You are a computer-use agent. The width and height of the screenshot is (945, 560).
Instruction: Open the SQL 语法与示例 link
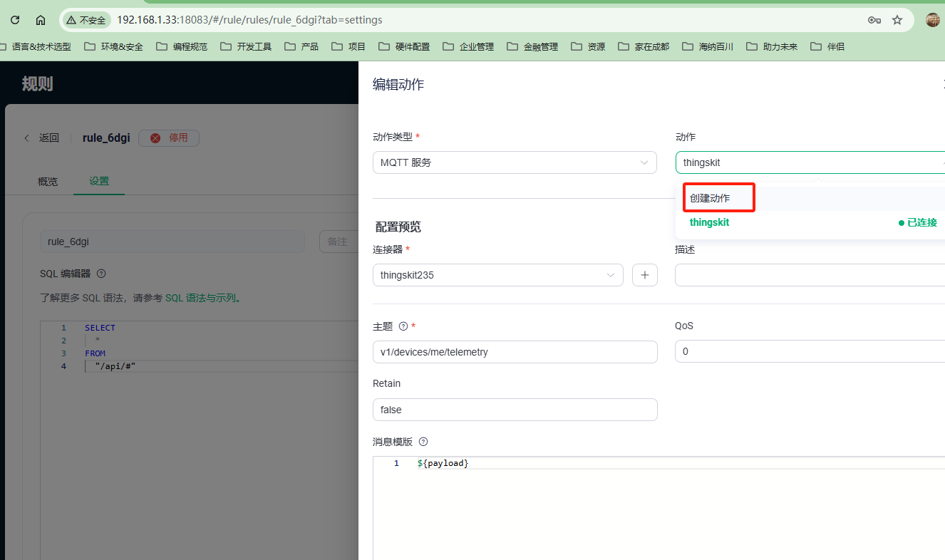pos(200,299)
